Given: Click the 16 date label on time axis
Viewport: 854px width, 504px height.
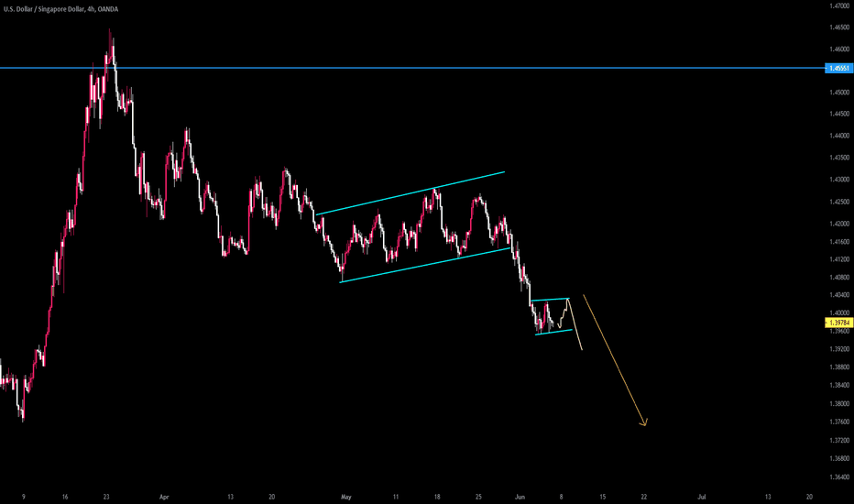Looking at the screenshot, I should [x=65, y=497].
